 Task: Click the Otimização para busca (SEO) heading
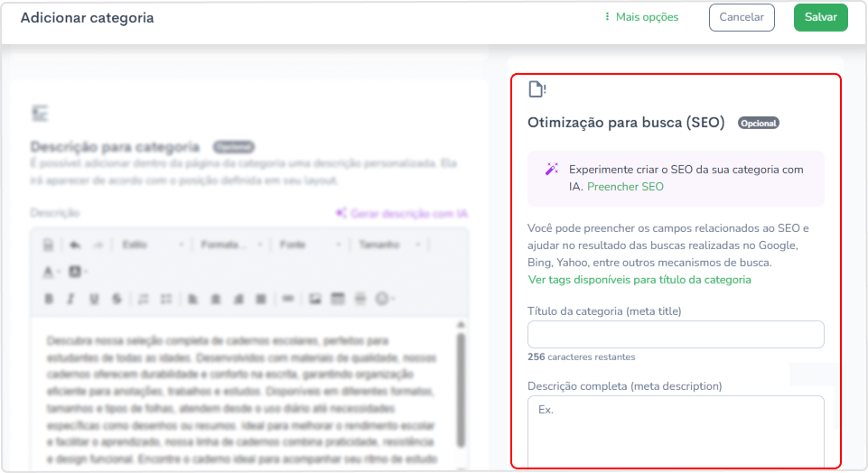tap(626, 122)
